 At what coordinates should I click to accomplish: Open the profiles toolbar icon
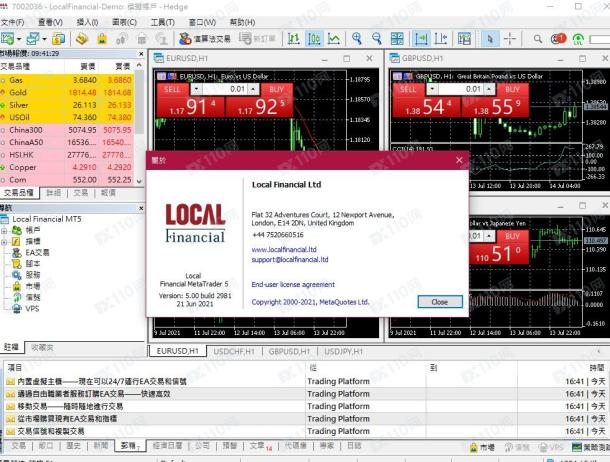coord(33,38)
